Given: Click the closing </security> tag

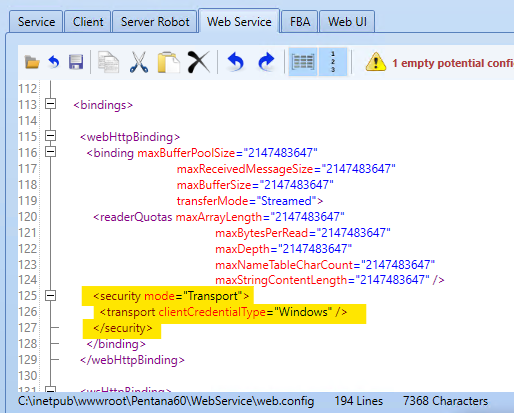Looking at the screenshot, I should point(123,328).
